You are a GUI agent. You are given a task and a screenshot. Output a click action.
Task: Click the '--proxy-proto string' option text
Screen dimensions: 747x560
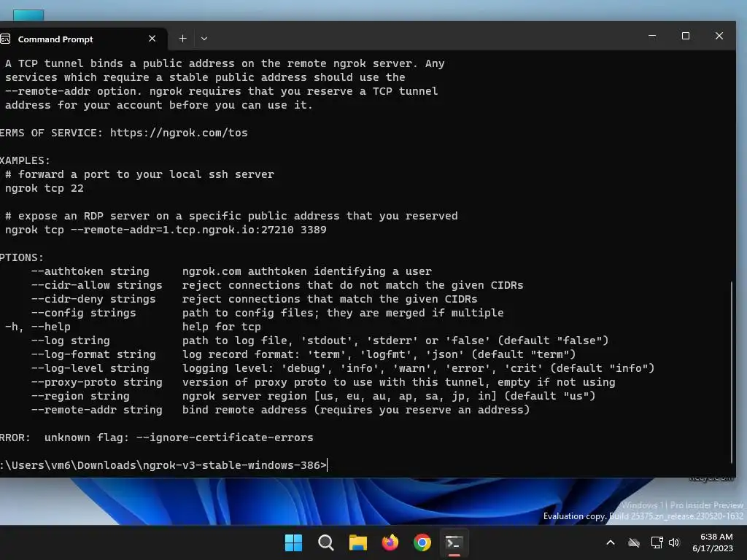[97, 382]
